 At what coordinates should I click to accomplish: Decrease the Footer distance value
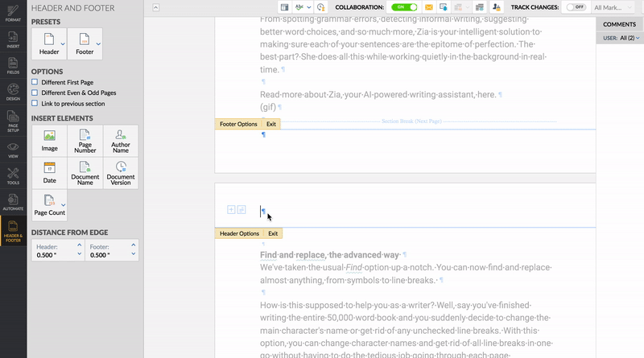pos(133,253)
